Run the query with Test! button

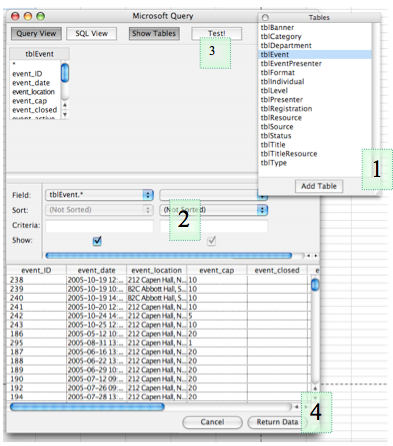click(x=217, y=34)
